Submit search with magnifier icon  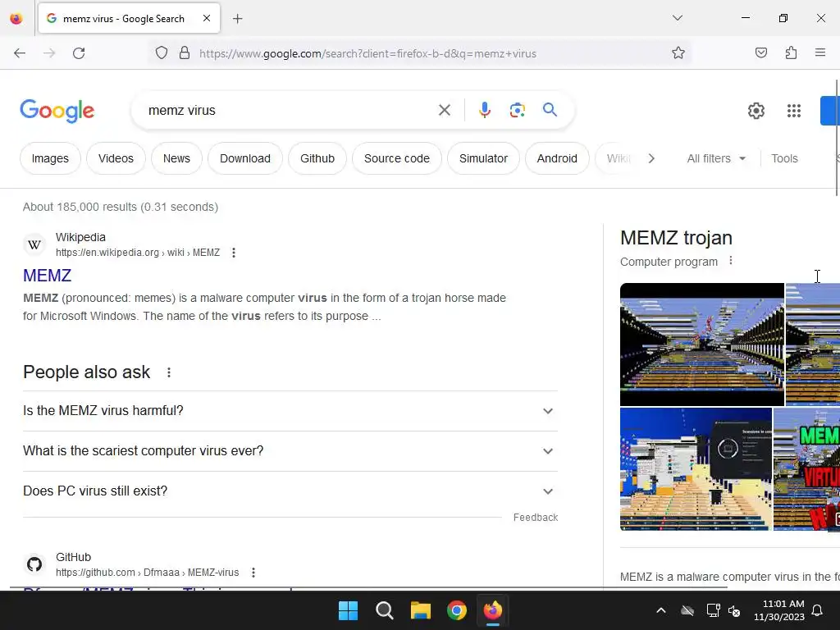[x=550, y=110]
